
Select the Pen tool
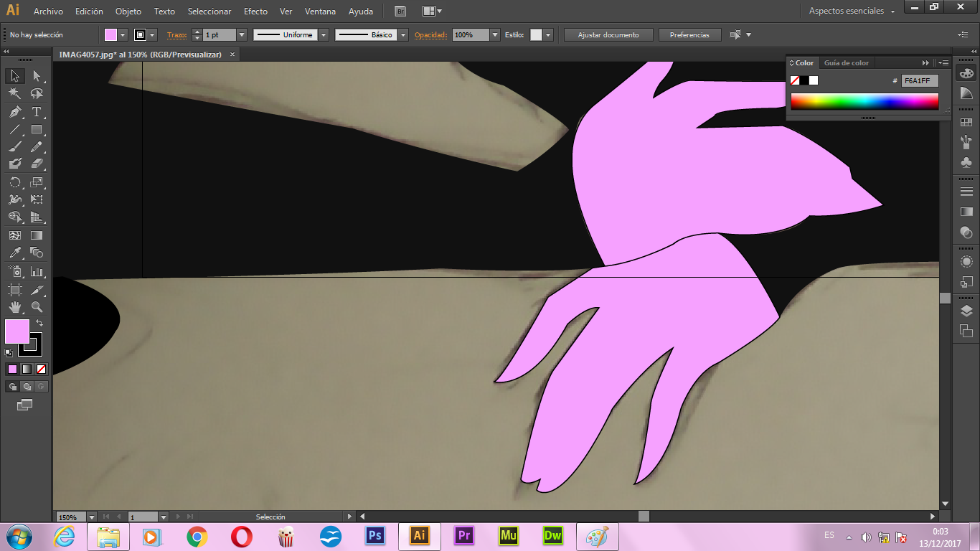click(x=14, y=112)
